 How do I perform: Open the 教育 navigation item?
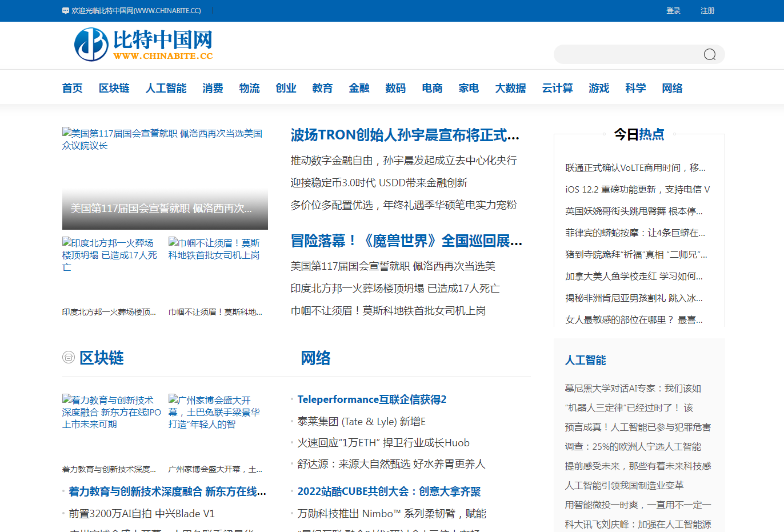point(323,88)
